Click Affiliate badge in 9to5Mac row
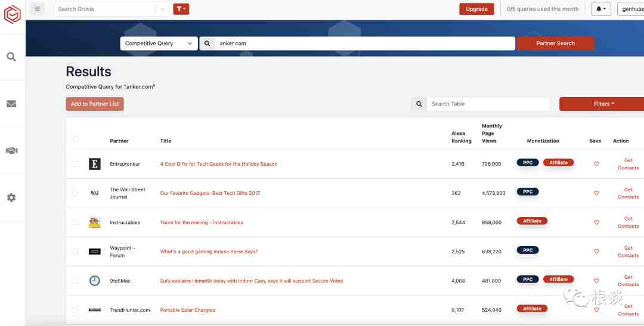The width and height of the screenshot is (644, 326). pyautogui.click(x=558, y=279)
